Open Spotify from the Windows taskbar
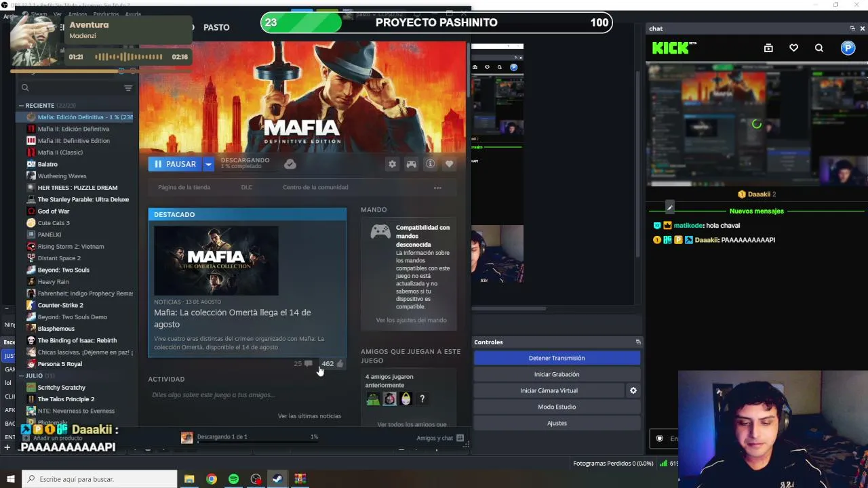The width and height of the screenshot is (868, 488). (233, 479)
